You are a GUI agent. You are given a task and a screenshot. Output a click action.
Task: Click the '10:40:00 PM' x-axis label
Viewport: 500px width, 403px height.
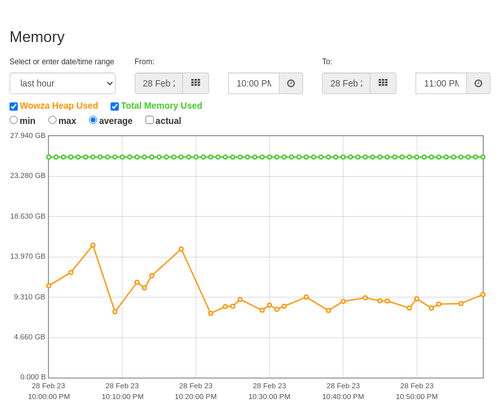[x=343, y=397]
